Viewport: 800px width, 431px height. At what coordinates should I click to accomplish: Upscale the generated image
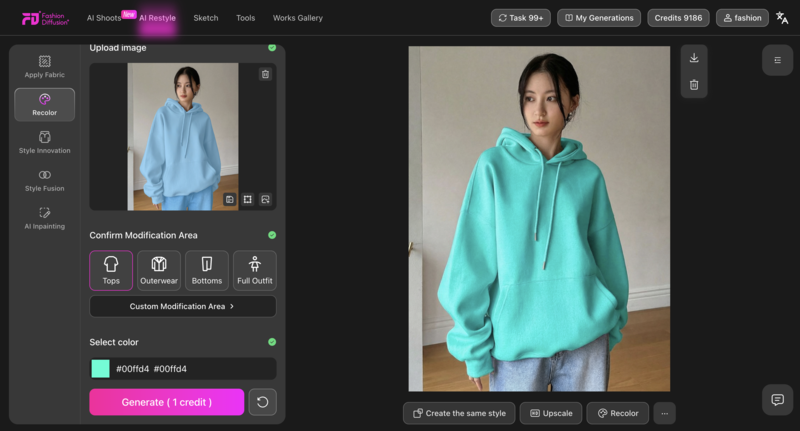551,413
